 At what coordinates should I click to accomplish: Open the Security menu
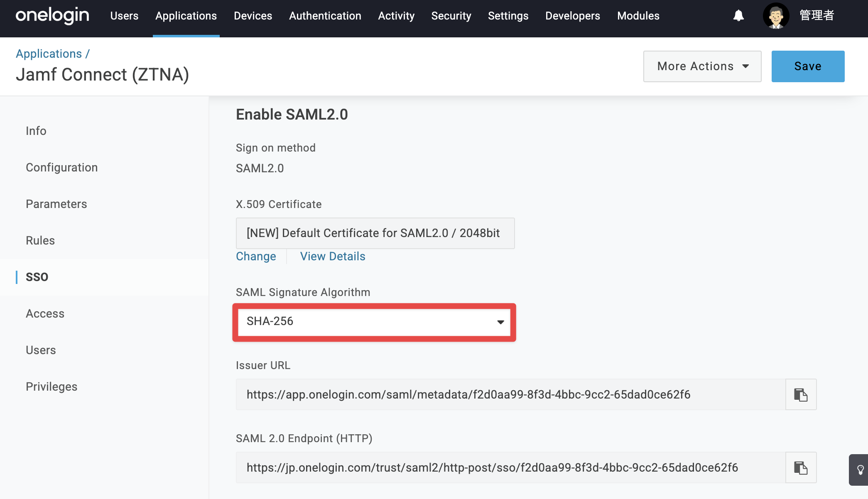coord(451,16)
